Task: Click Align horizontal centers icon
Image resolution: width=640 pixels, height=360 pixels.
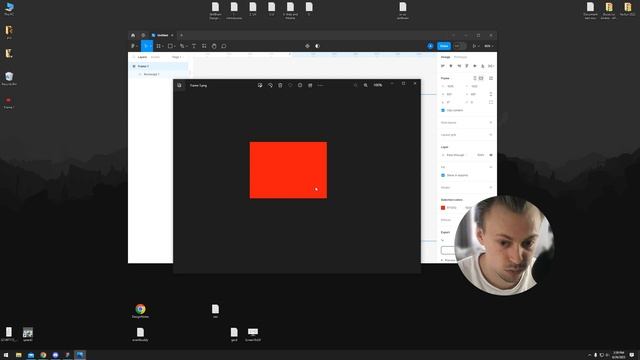Action: (x=451, y=66)
